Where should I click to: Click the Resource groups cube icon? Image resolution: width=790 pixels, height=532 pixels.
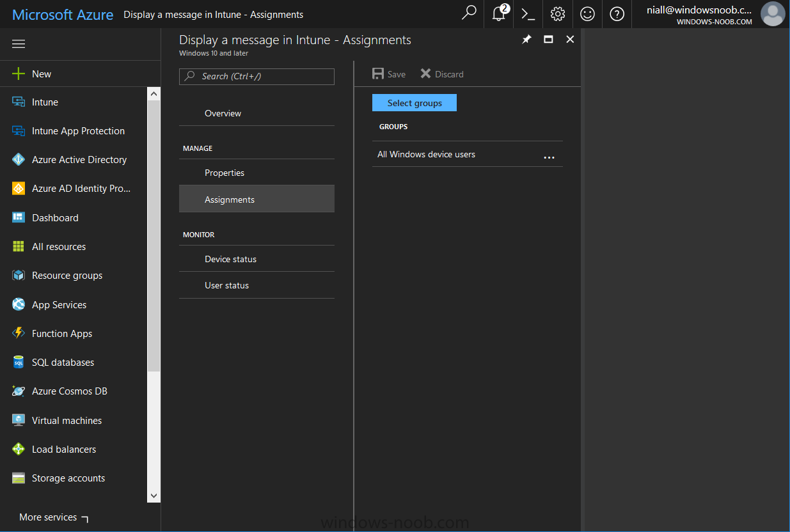coord(19,276)
